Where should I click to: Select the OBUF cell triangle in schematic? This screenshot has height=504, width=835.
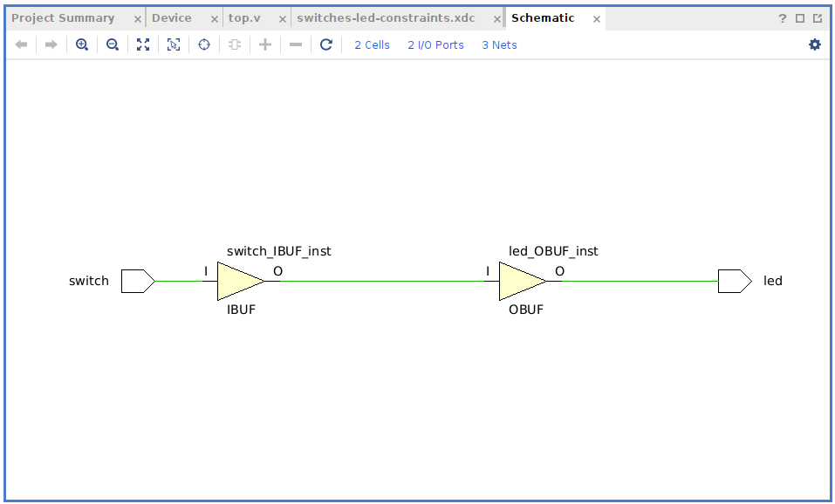pyautogui.click(x=520, y=281)
